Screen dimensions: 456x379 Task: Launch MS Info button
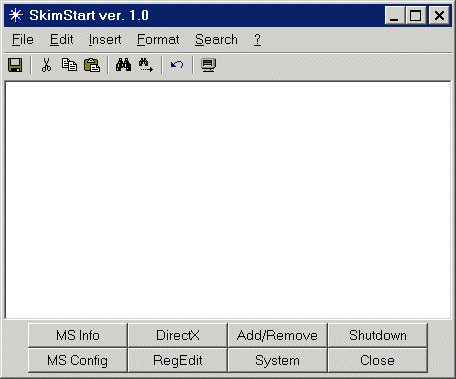point(78,335)
